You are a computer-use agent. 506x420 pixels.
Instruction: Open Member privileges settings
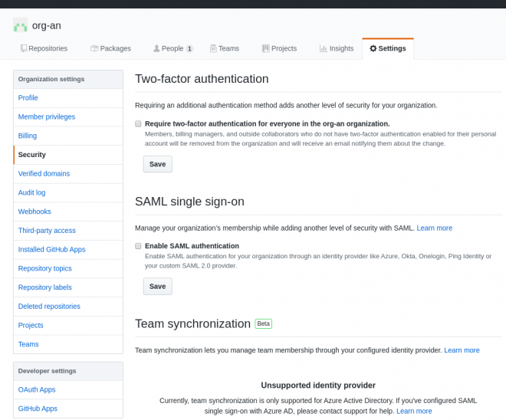(68, 116)
